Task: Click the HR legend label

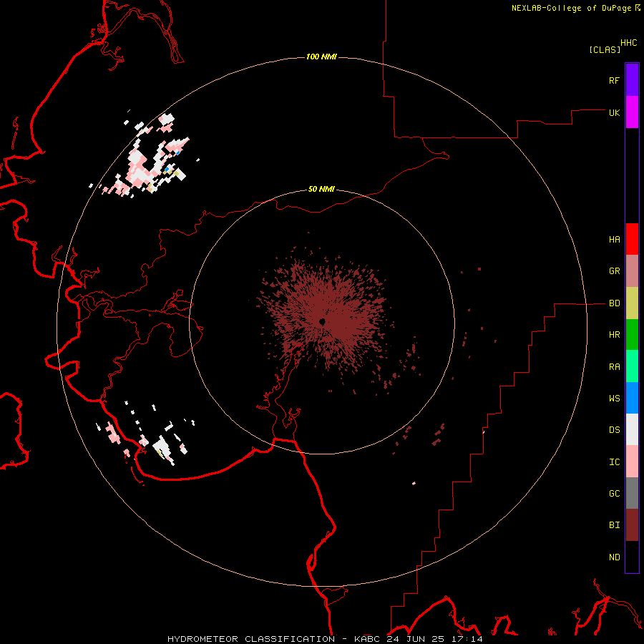Action: (614, 335)
